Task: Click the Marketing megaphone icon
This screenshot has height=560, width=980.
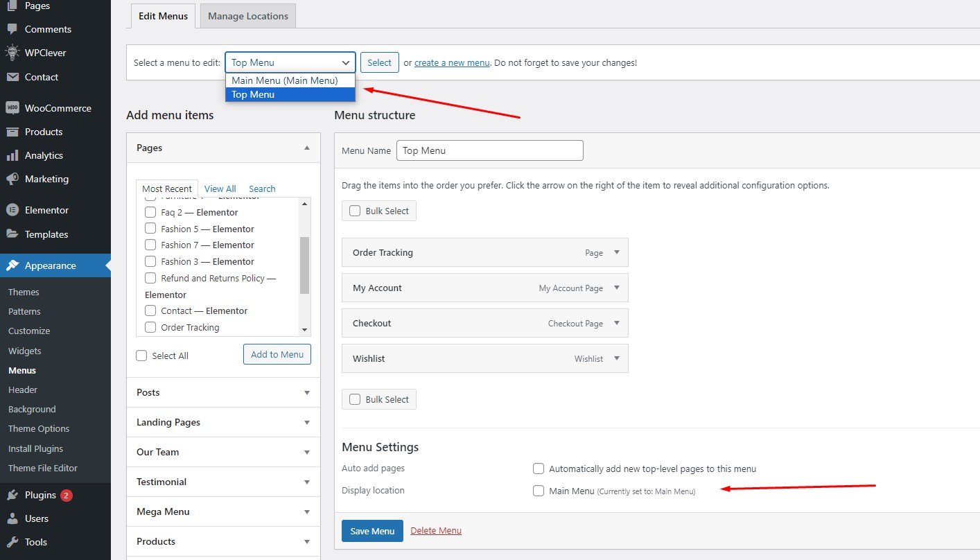Action: 12,179
